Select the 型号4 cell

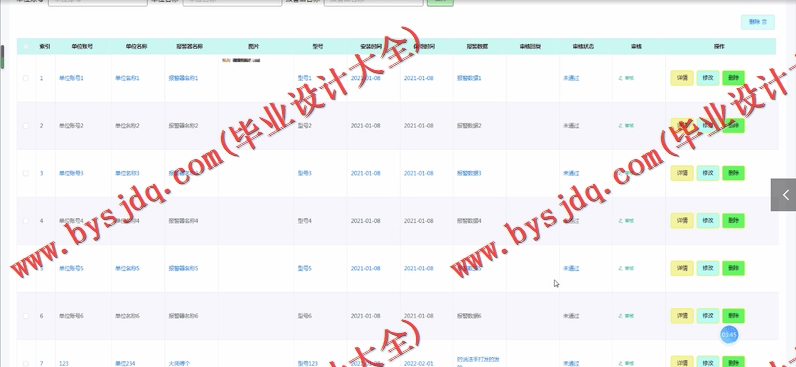click(x=305, y=221)
